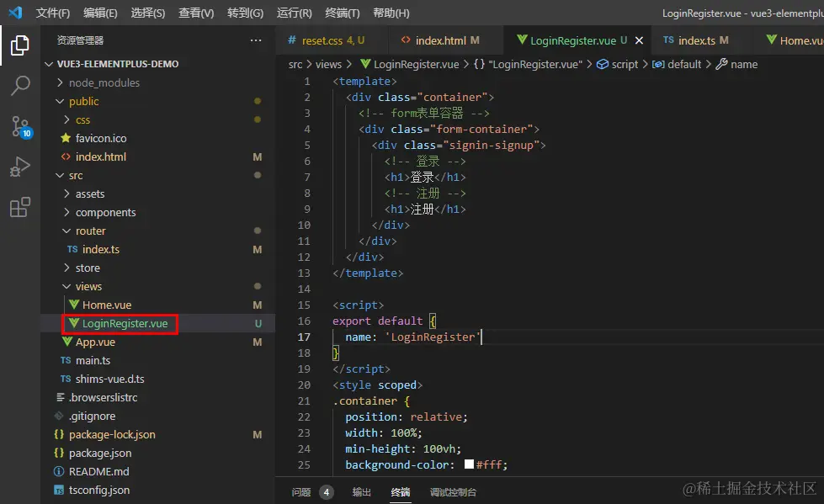Click breadcrumb script cube icon
Screen dimensions: 824x504
coord(603,64)
